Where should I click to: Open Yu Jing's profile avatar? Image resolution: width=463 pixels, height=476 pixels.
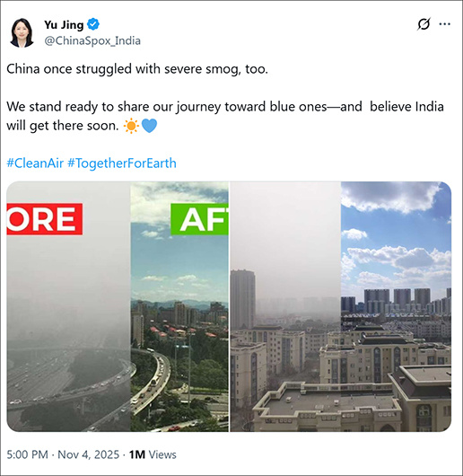(22, 33)
